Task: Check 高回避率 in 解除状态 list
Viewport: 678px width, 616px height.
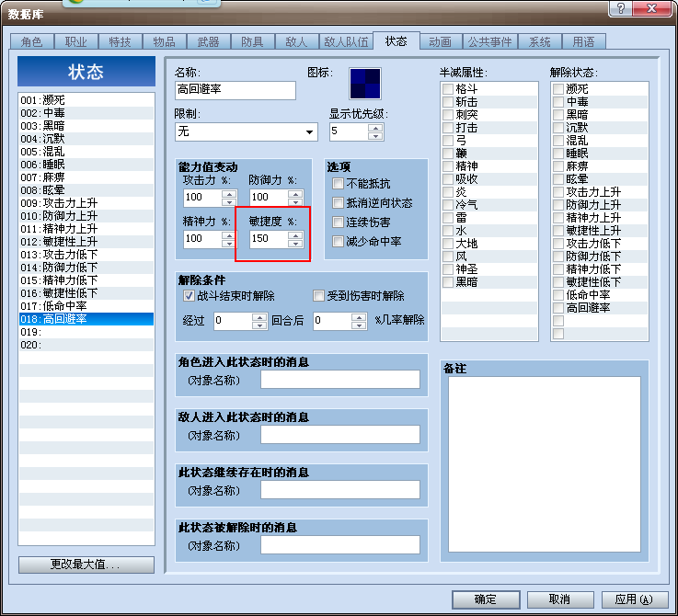Action: click(558, 308)
